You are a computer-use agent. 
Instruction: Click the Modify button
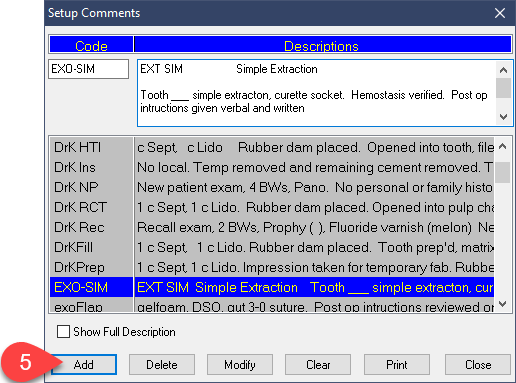240,364
